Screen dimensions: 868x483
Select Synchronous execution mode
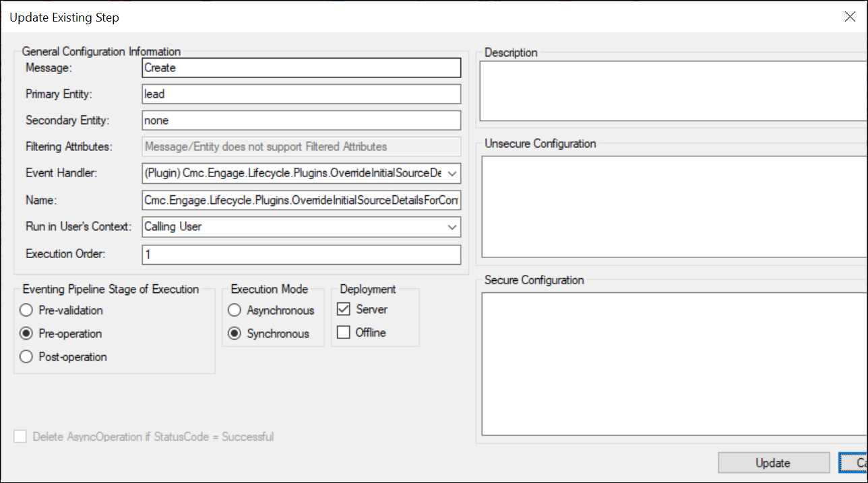(x=235, y=333)
